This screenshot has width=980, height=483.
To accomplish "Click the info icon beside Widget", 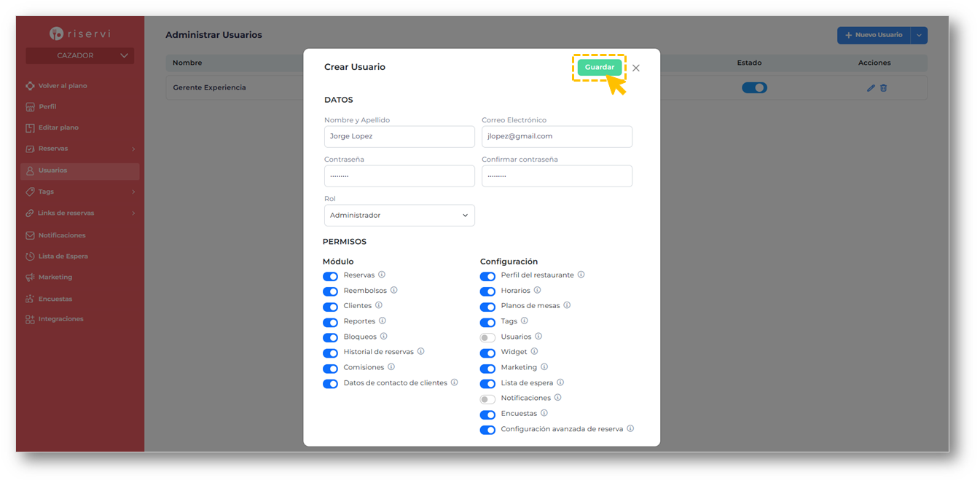I will coord(534,351).
